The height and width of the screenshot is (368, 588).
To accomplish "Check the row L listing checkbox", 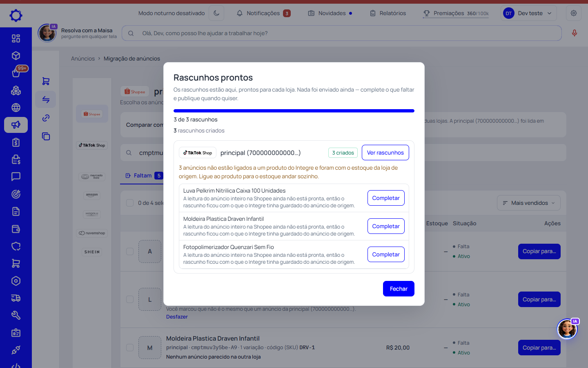I will 130,299.
